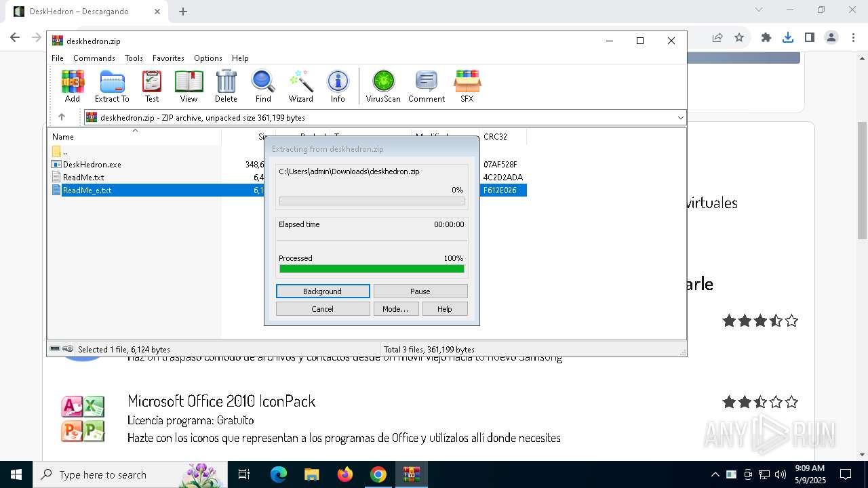The height and width of the screenshot is (488, 868).
Task: Click CRC value 07AF528F
Action: coord(500,165)
